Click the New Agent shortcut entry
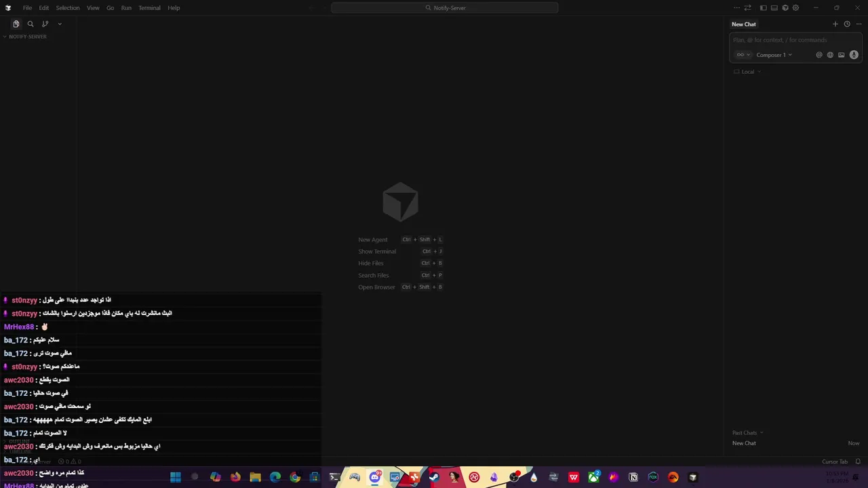This screenshot has width=868, height=488. [400, 239]
